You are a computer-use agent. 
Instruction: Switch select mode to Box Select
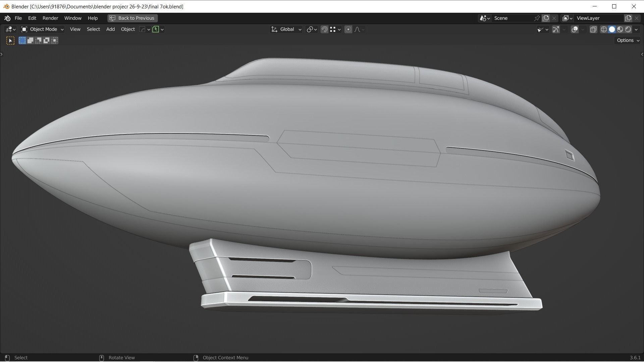pos(22,40)
